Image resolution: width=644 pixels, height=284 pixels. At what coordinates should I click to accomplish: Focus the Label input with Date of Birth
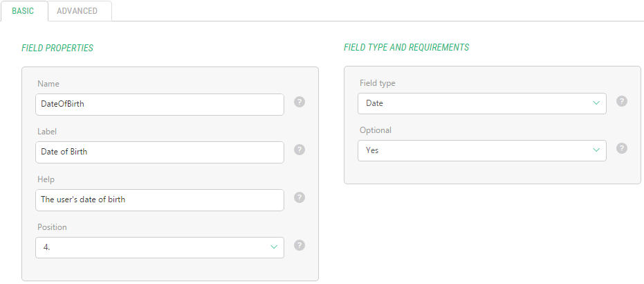pos(159,152)
